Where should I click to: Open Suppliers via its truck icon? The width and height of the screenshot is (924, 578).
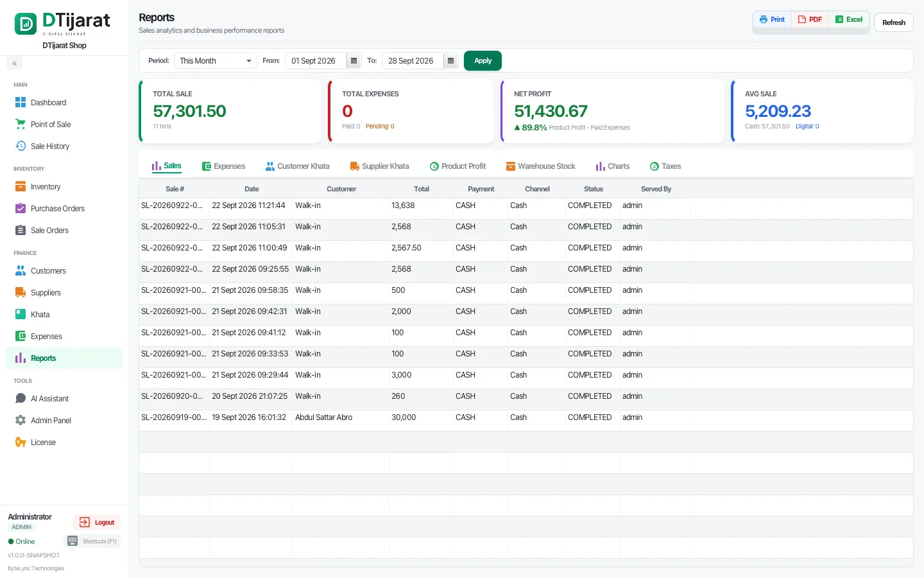click(x=21, y=293)
